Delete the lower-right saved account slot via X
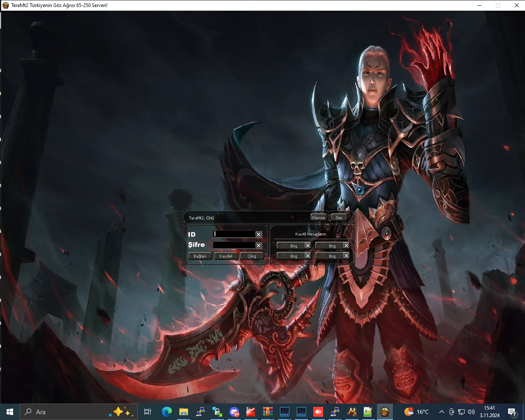Screen dimensions: 525x420 coord(346,256)
